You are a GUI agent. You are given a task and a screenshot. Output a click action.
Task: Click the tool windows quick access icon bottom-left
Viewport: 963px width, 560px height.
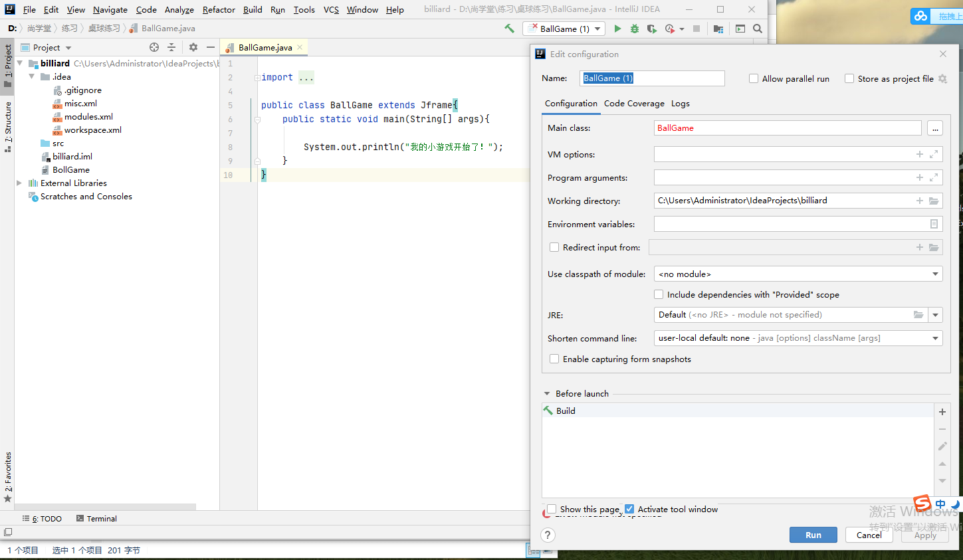8,532
